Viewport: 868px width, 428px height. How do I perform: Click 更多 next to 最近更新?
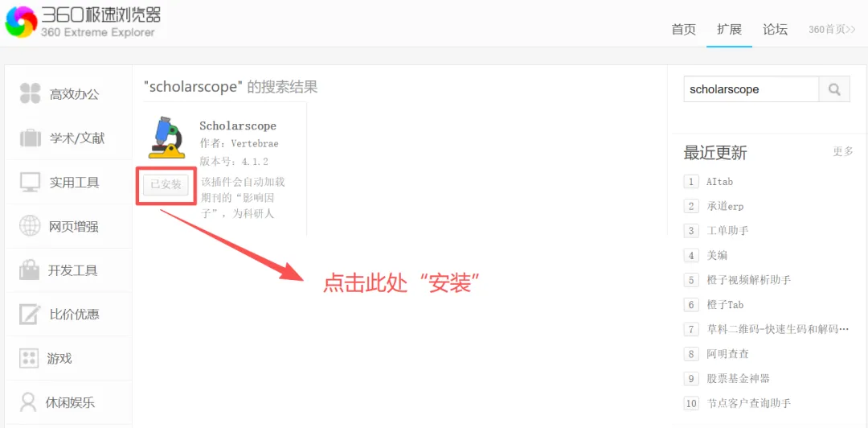(843, 151)
